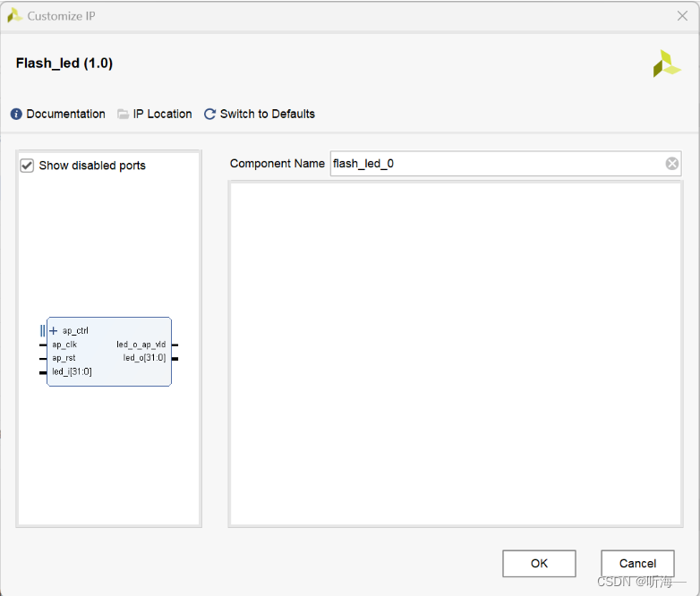The width and height of the screenshot is (700, 596).
Task: Close the Customize IP dialog
Action: coord(682,16)
